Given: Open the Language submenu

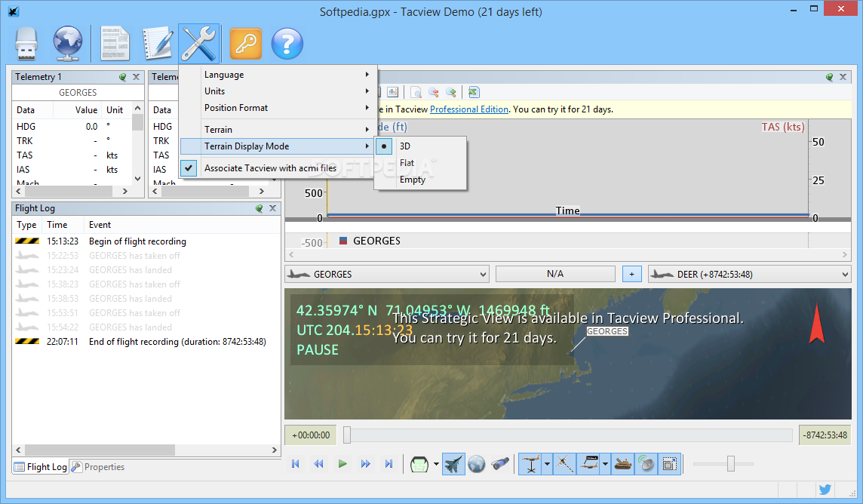Looking at the screenshot, I should coord(278,75).
